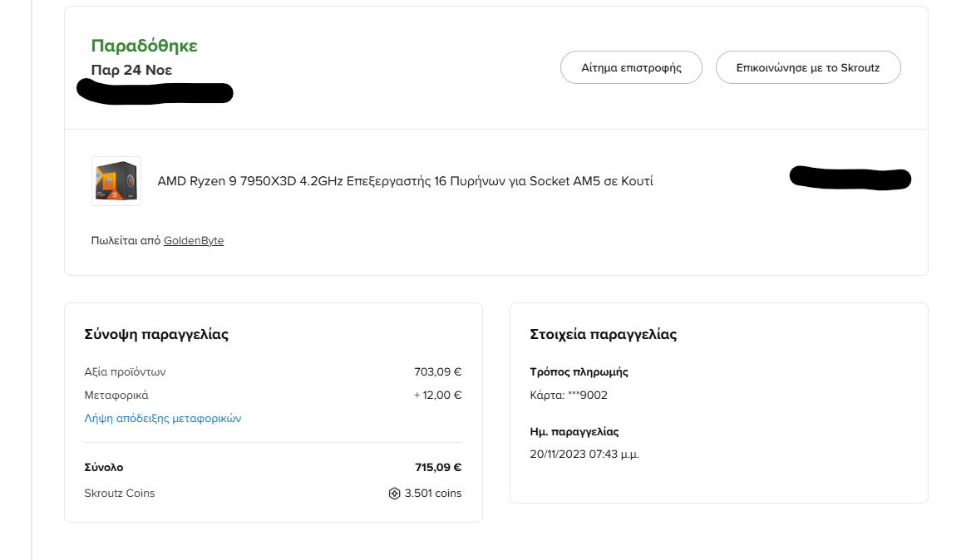Viewport: 976px width, 560px height.
Task: Select the + 12,00 € shipping cost
Action: click(x=437, y=395)
